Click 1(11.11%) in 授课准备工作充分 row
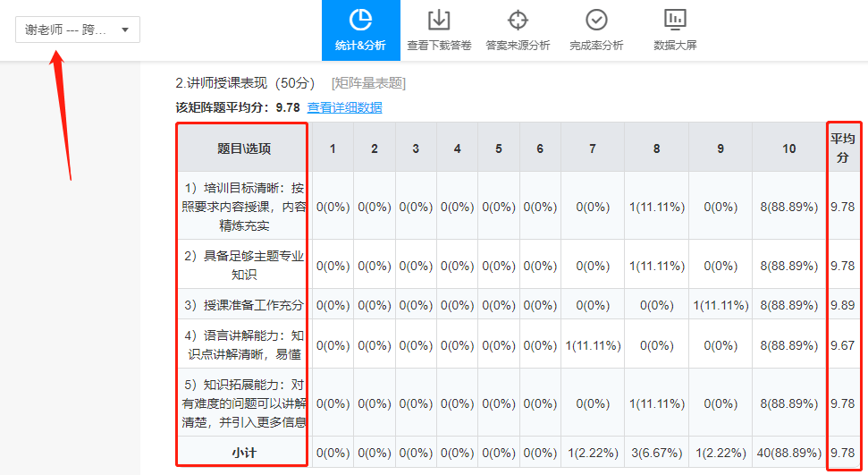This screenshot has width=868, height=475. click(721, 305)
